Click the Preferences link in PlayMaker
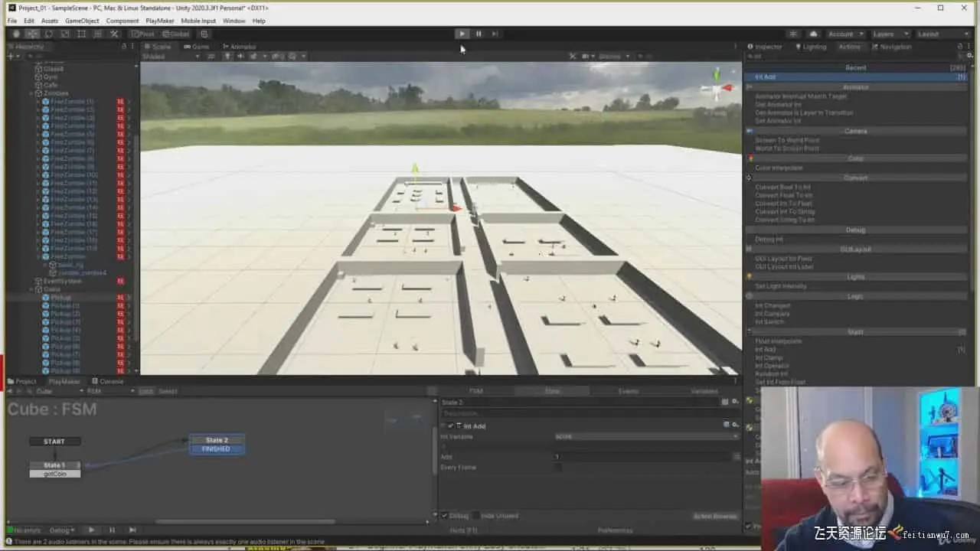980x551 pixels. [615, 530]
